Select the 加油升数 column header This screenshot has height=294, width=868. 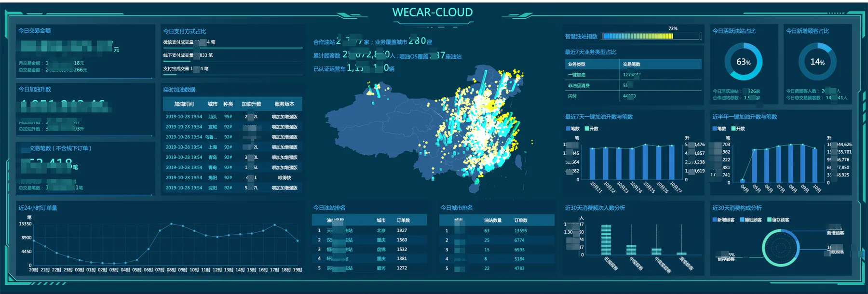(x=251, y=104)
